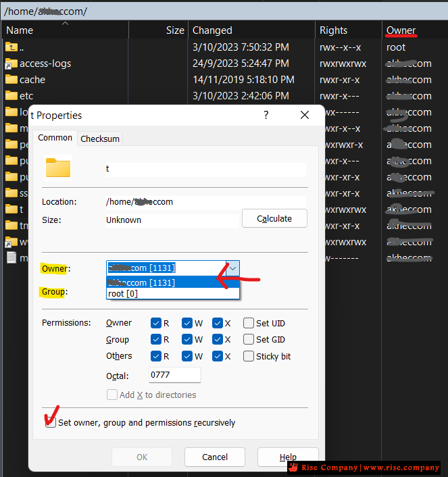This screenshot has width=448, height=477.
Task: Open the parent directory '..' folder icon
Action: [11, 47]
